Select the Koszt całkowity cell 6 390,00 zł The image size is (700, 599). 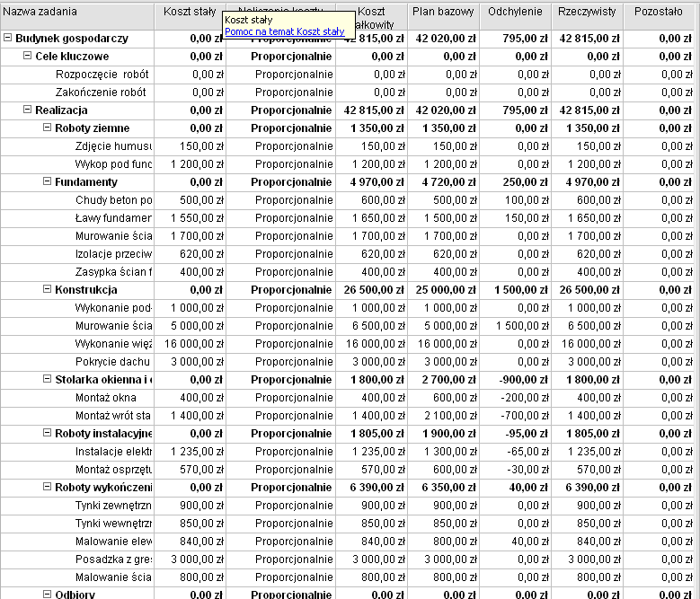tap(371, 488)
